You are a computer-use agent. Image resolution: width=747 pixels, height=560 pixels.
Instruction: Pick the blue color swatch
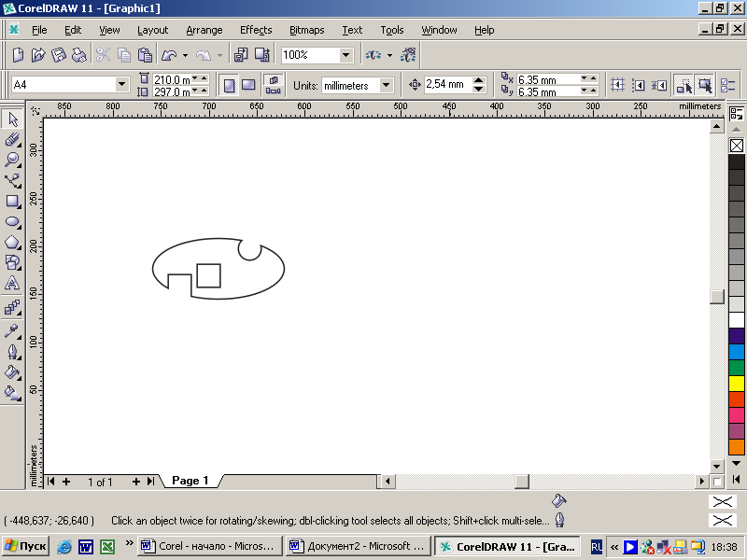click(x=737, y=352)
